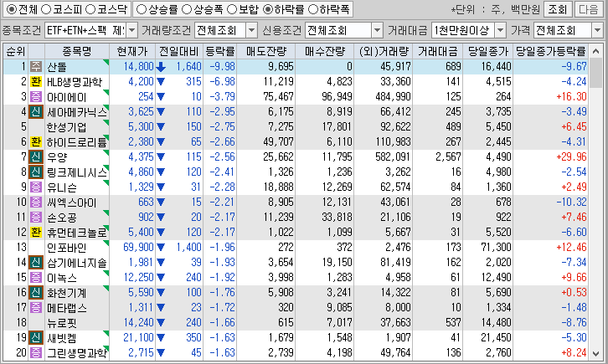Select the 하락폭 radio button
Screen dimensions: 608x364
point(313,9)
